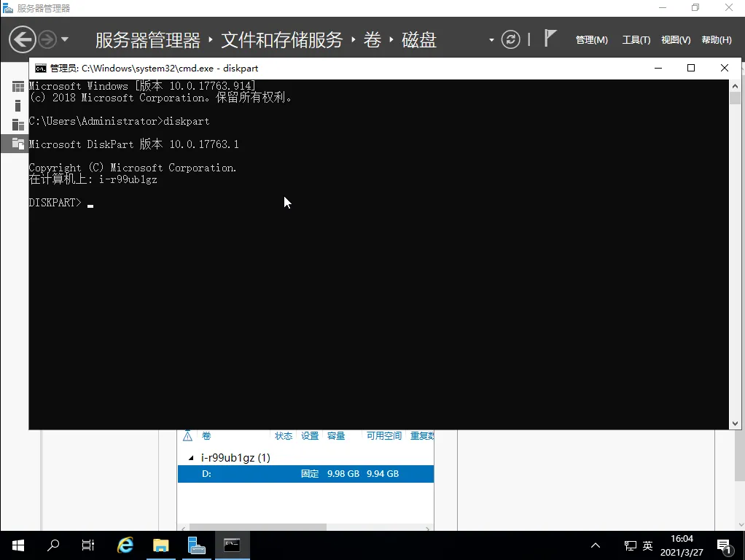Open the 视图(V) menu

click(675, 40)
